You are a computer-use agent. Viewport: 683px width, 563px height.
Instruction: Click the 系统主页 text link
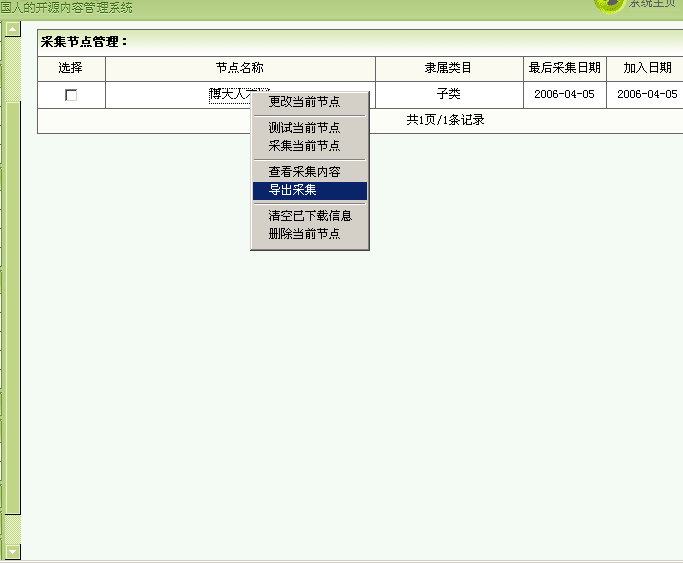click(x=654, y=4)
